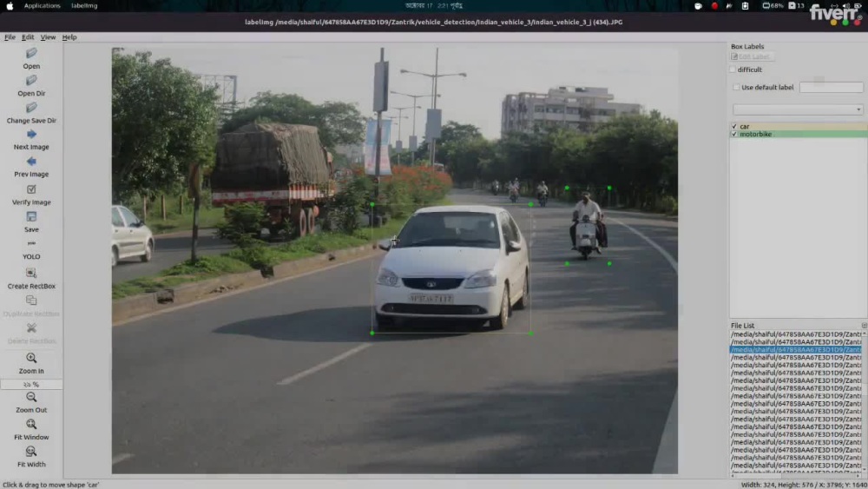The width and height of the screenshot is (868, 489).
Task: Click labelImg in the top panel
Action: [x=84, y=5]
